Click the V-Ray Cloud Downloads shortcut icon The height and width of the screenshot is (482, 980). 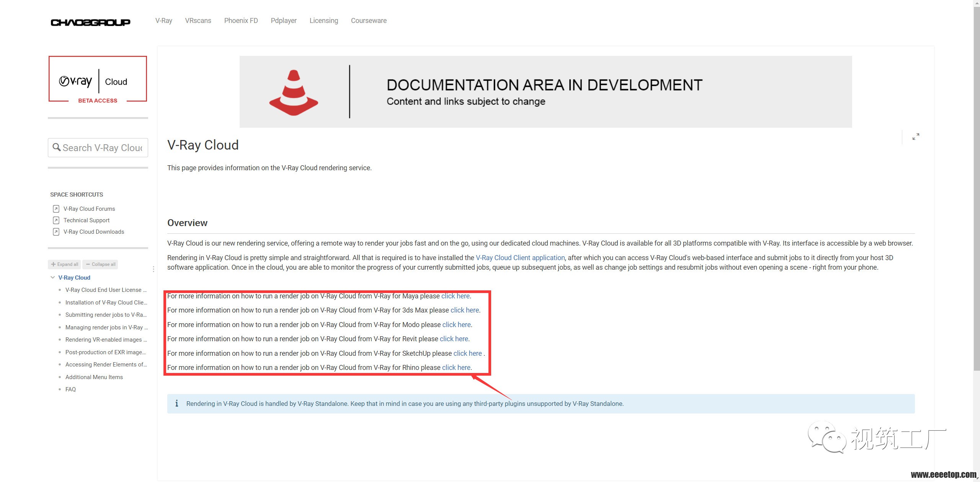pyautogui.click(x=56, y=232)
